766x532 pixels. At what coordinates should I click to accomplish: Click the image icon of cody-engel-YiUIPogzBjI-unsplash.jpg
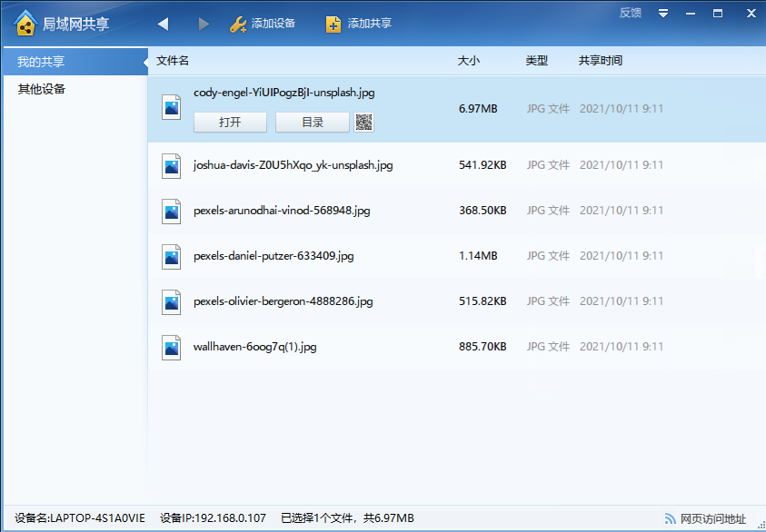[x=172, y=107]
